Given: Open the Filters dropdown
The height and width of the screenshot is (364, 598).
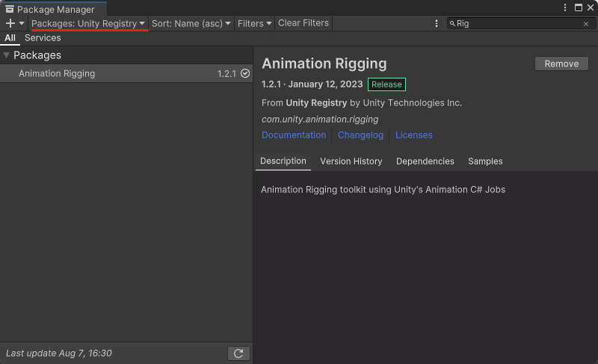Looking at the screenshot, I should pos(254,24).
